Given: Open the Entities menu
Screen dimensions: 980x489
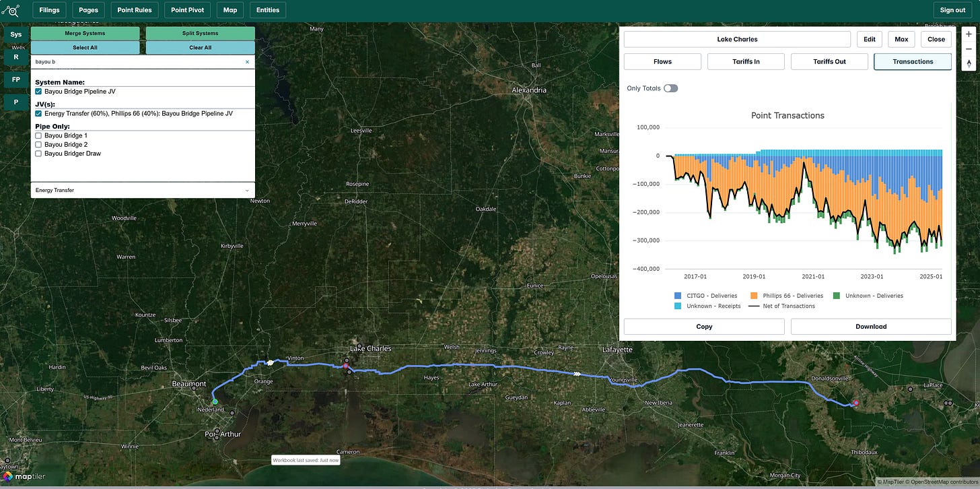Looking at the screenshot, I should pos(268,10).
